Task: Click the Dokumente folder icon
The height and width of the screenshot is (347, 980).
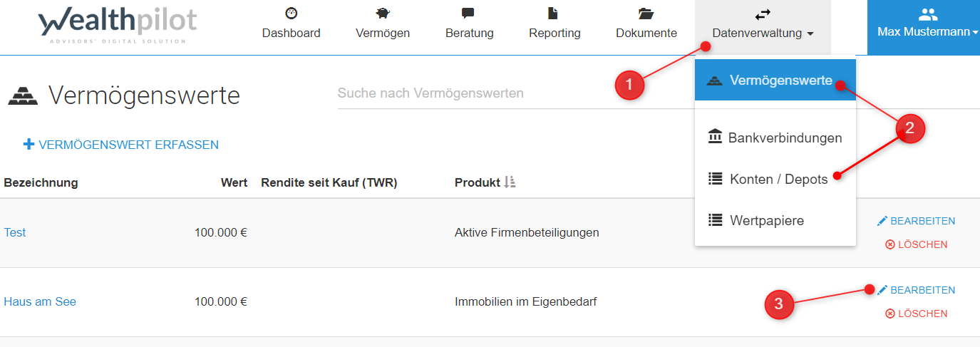Action: [x=646, y=13]
